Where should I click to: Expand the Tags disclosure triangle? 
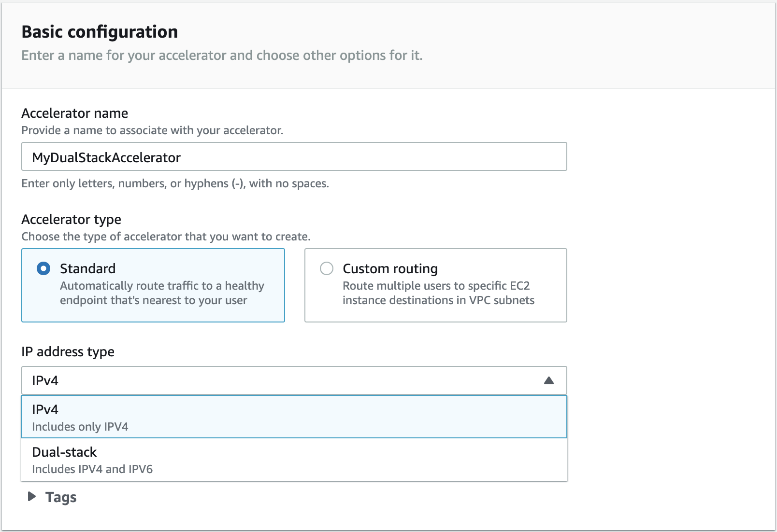pyautogui.click(x=32, y=497)
